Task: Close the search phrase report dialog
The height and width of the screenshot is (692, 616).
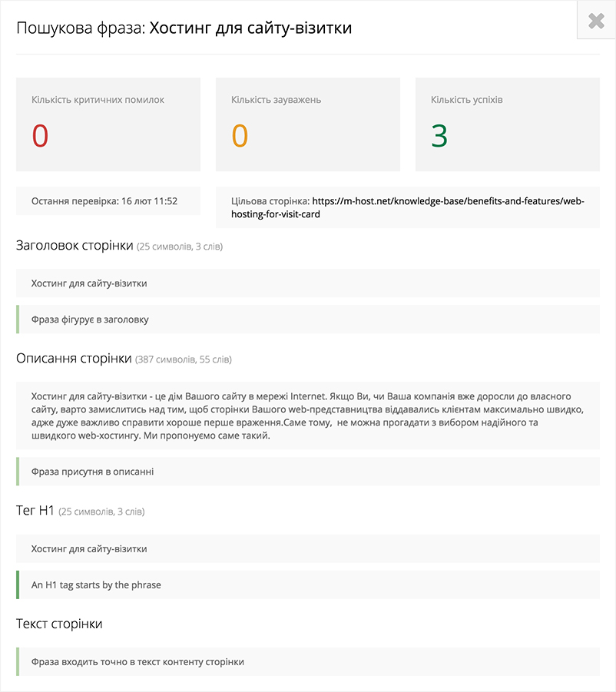Action: coord(596,21)
